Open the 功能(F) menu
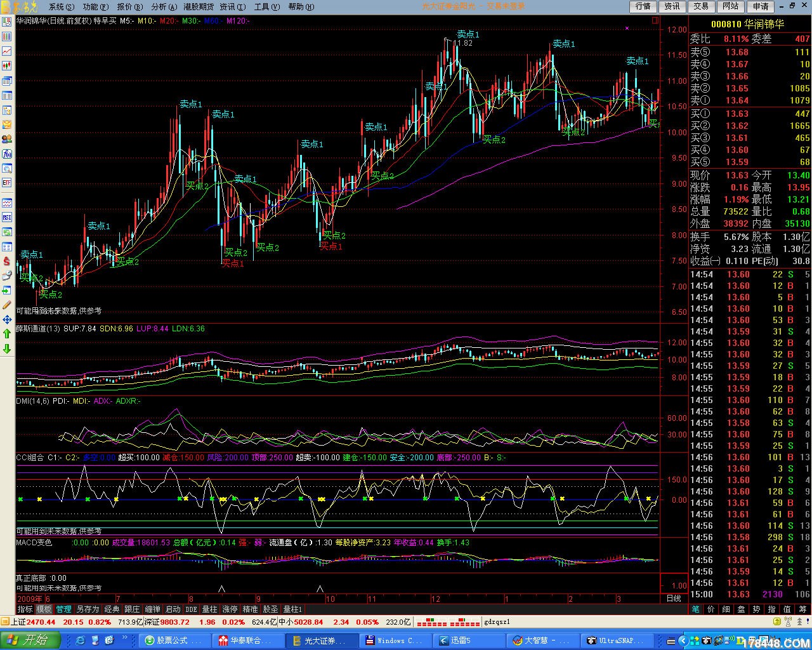The width and height of the screenshot is (812, 650). click(95, 6)
